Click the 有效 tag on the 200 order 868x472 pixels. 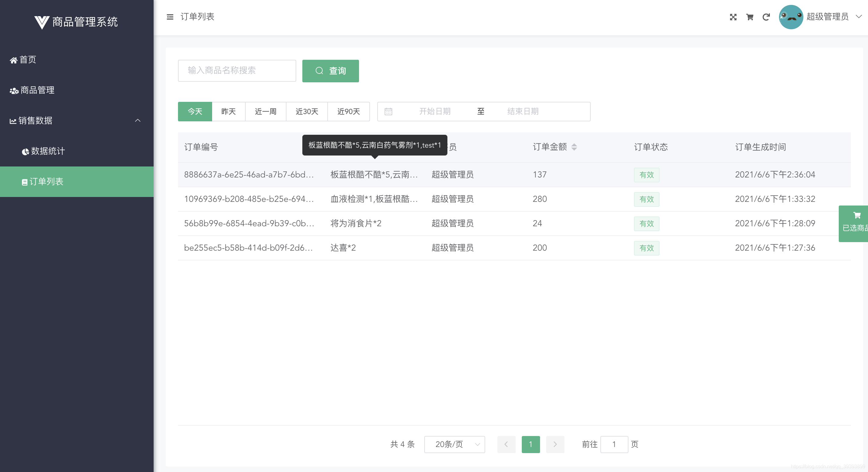click(646, 248)
